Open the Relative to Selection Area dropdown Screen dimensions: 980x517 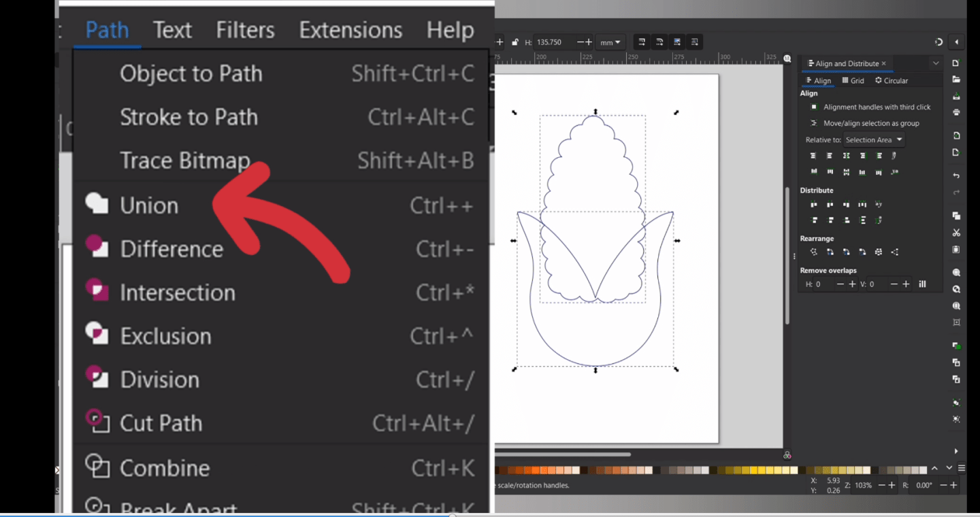coord(874,140)
